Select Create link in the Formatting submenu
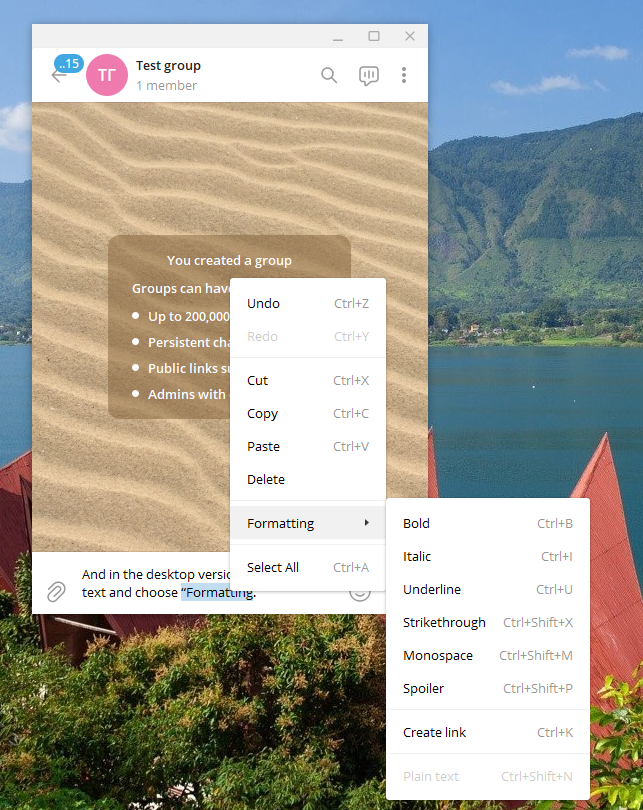The width and height of the screenshot is (643, 810). (488, 733)
